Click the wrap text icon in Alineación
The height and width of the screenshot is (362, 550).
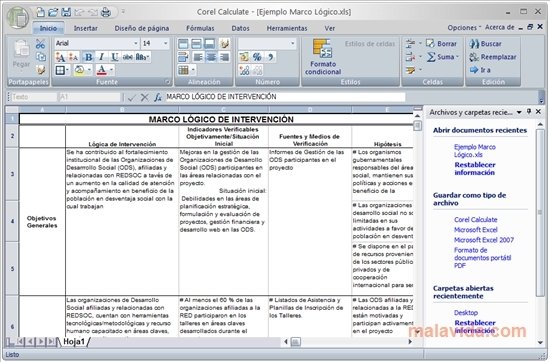(x=183, y=57)
